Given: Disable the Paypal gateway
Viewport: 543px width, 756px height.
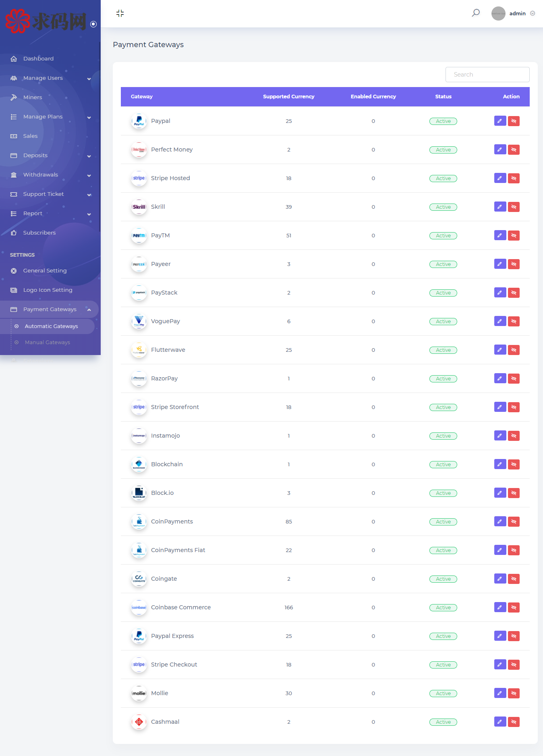Looking at the screenshot, I should point(514,121).
